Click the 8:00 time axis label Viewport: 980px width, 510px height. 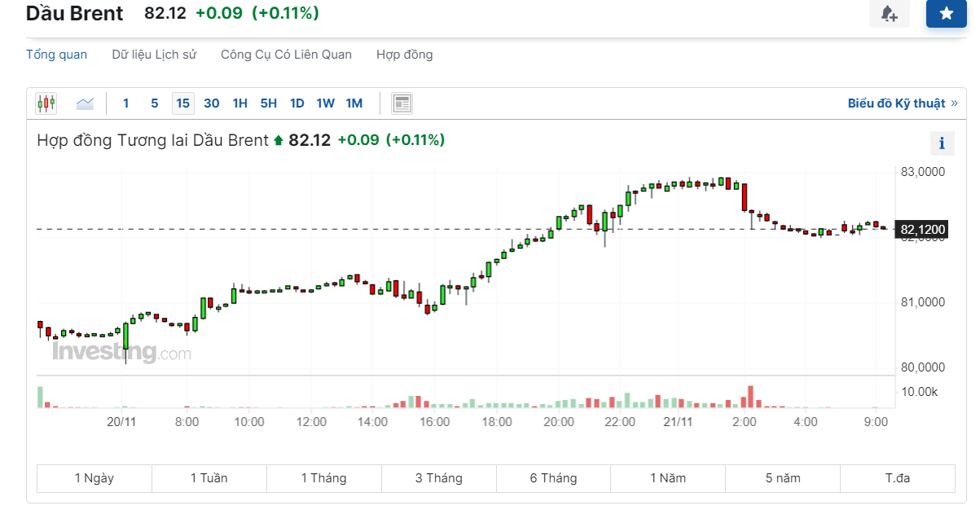click(x=187, y=422)
